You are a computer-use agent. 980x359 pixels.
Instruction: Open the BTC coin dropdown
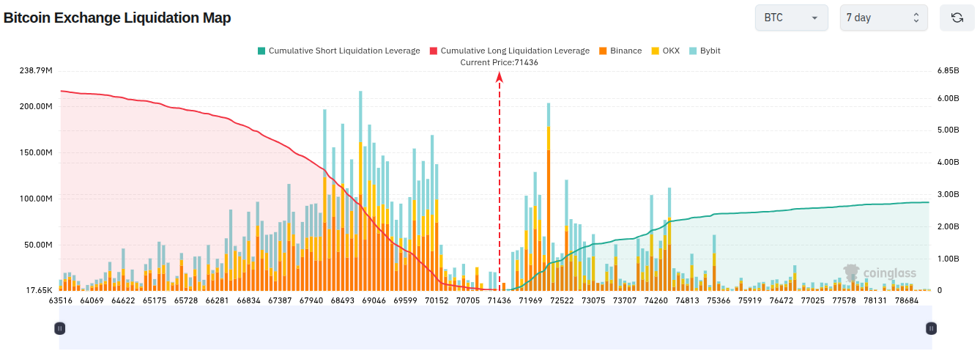791,18
